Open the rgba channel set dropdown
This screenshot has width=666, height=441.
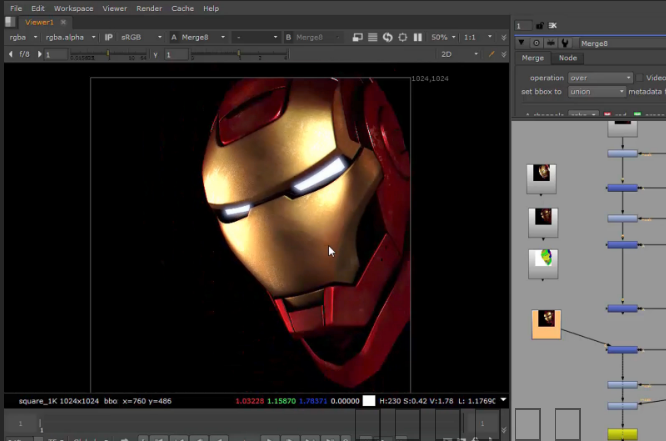click(x=23, y=37)
